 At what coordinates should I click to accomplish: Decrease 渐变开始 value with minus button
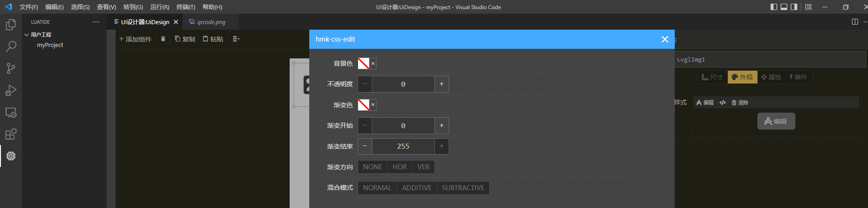tap(365, 125)
